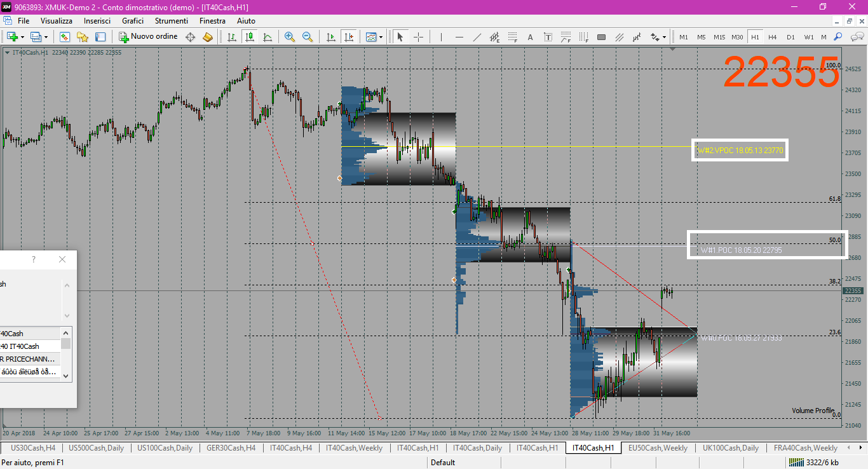Switch to line chart display
868x469 pixels.
click(x=268, y=37)
